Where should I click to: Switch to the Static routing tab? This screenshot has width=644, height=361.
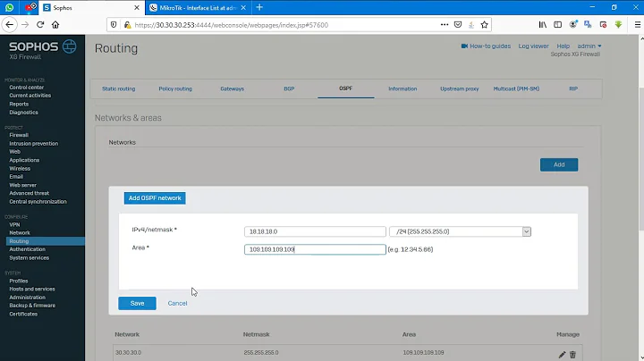(118, 88)
